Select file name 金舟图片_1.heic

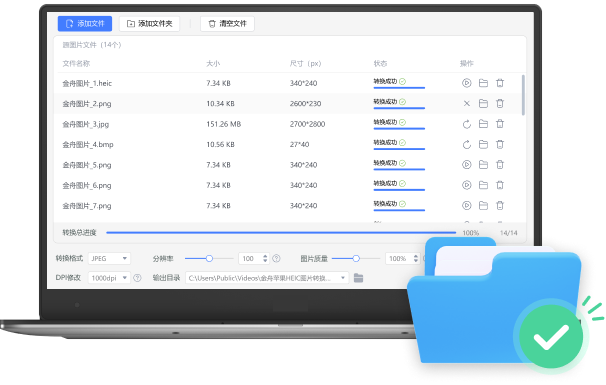(87, 83)
